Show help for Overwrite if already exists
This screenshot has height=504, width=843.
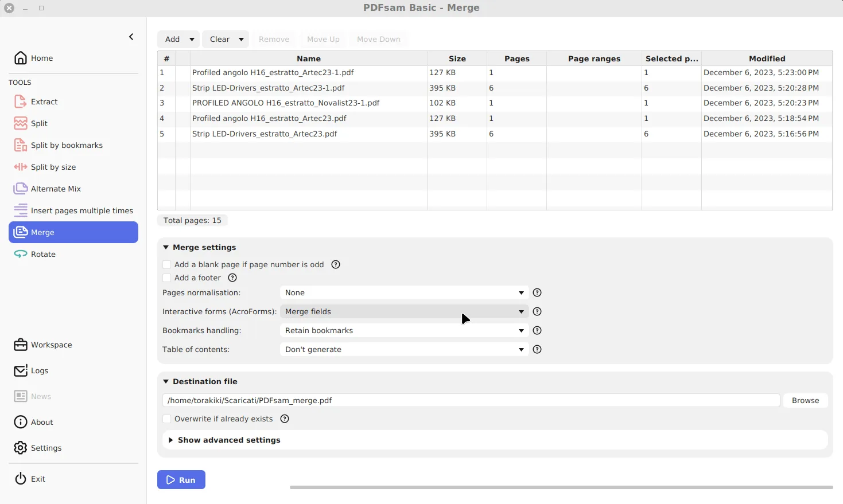click(285, 419)
